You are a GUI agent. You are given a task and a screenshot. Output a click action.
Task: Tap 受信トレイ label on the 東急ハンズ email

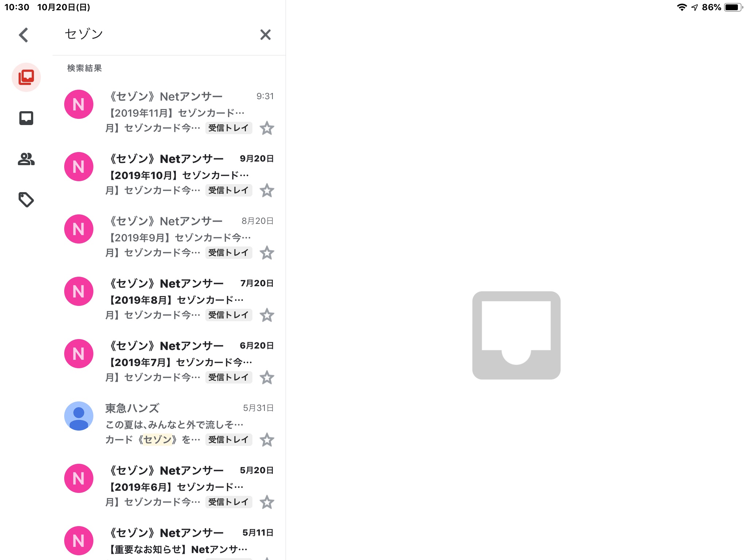(229, 440)
